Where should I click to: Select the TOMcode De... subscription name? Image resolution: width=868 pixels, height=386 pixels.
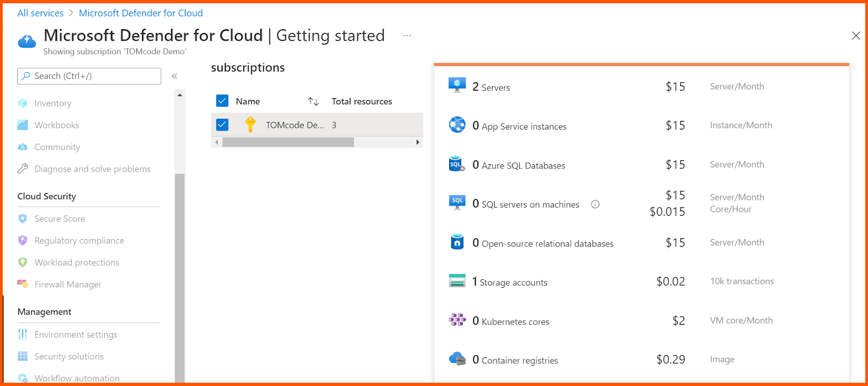point(295,125)
